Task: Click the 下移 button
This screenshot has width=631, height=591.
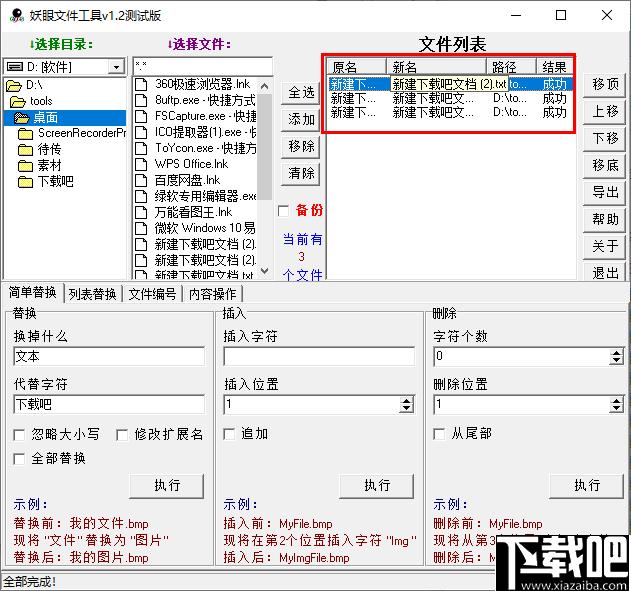Action: tap(605, 138)
